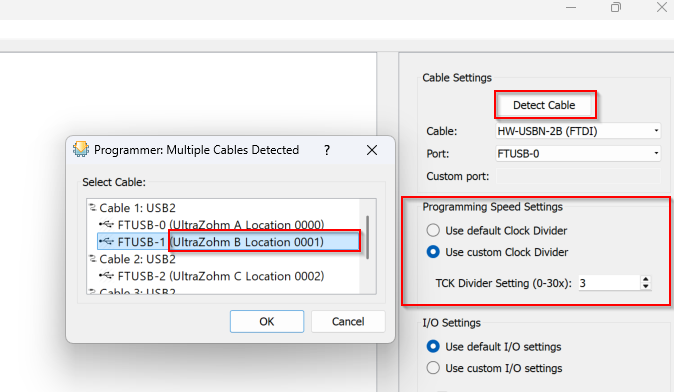This screenshot has width=674, height=392.
Task: Click the cable list vertical scrollbar
Action: [x=367, y=237]
